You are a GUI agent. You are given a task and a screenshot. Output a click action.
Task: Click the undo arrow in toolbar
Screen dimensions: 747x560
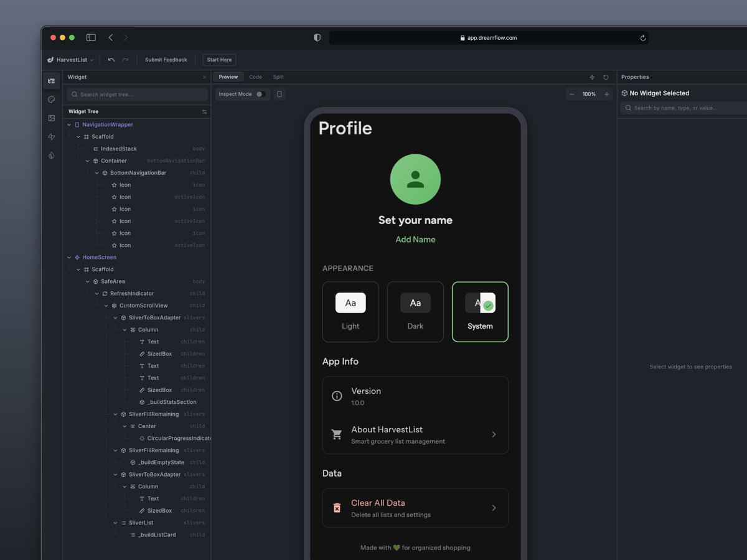(111, 60)
